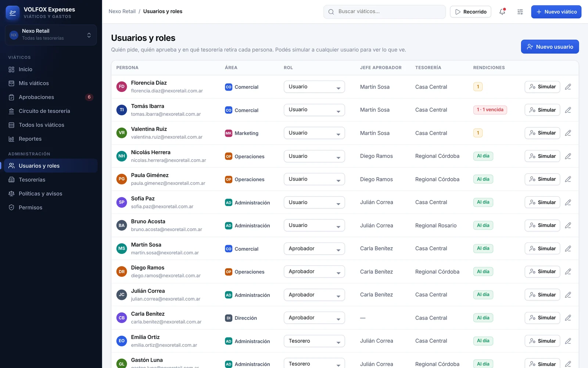Edit Valentina Ruiz with the pencil icon
588x368 pixels.
coord(568,133)
